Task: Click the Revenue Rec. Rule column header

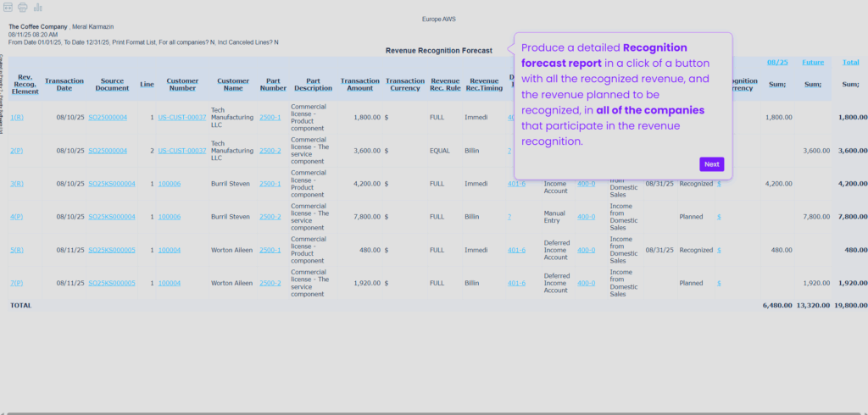Action: pyautogui.click(x=445, y=84)
